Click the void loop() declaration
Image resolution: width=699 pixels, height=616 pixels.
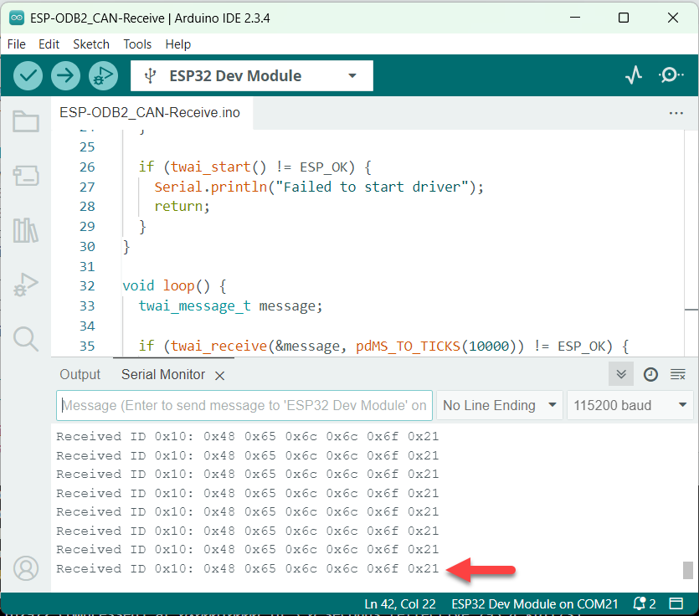point(167,285)
